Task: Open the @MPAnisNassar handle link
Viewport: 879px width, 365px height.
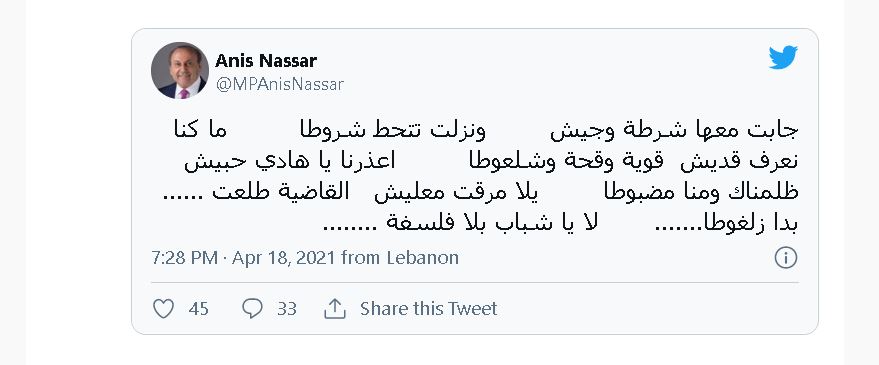Action: tap(280, 84)
